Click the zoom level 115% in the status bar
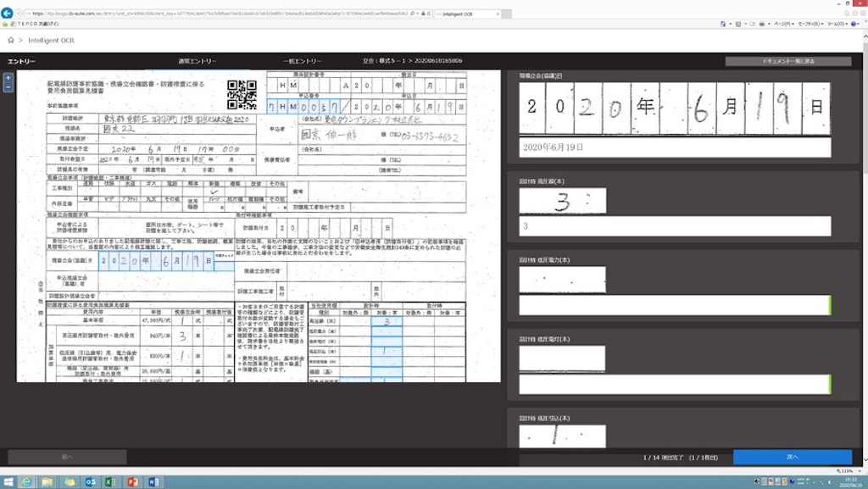 click(x=847, y=470)
